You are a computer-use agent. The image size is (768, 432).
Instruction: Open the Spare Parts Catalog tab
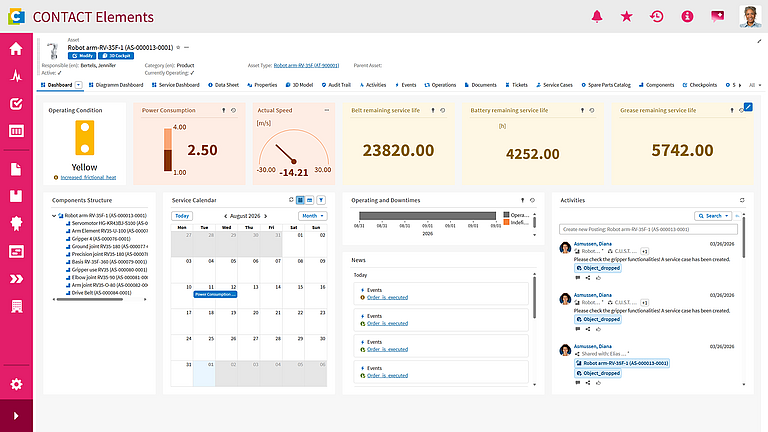[x=606, y=85]
